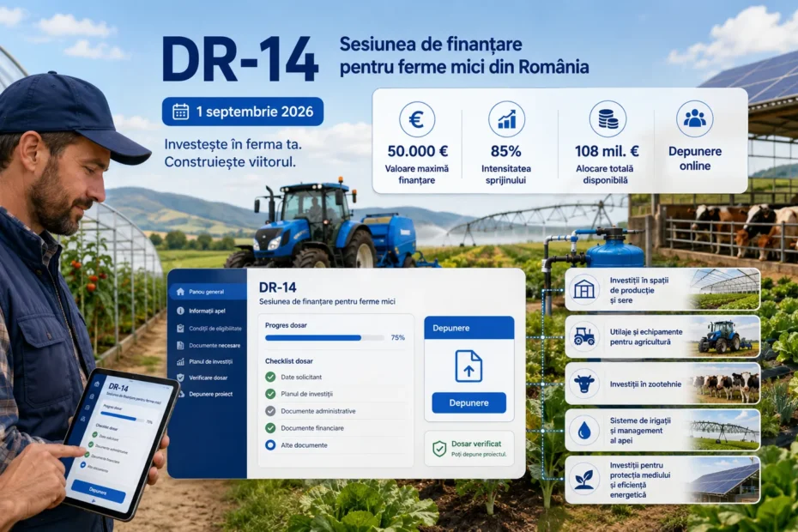Click the 1 septembrie 2026 date badge
Viewport: 798px width, 532px height.
[243, 112]
